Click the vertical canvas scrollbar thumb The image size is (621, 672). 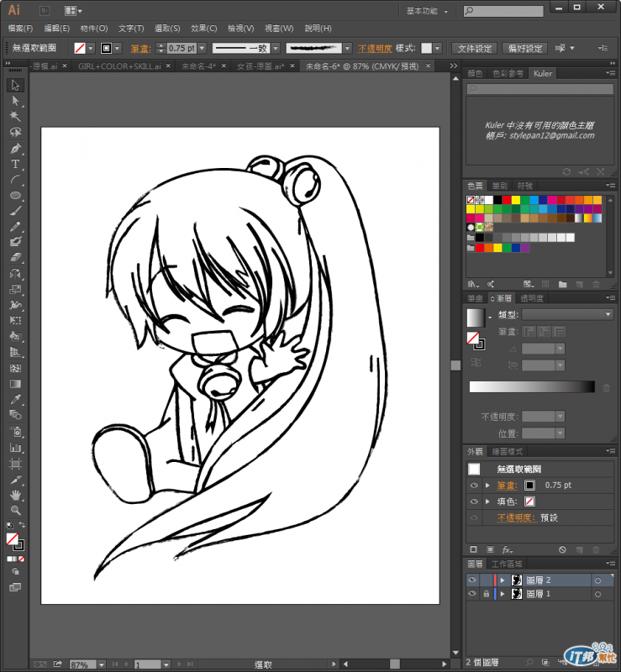pyautogui.click(x=455, y=365)
